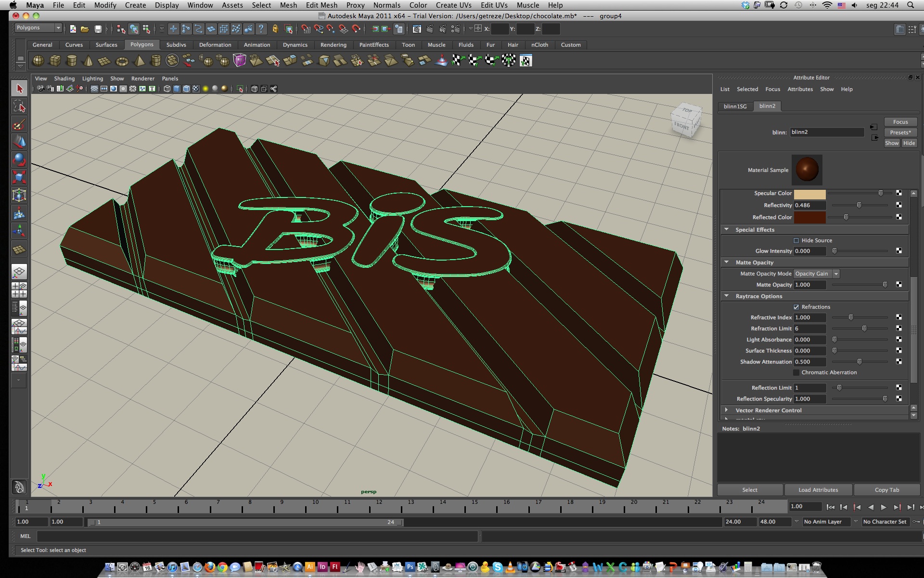Open the Matte Opacity Mode dropdown

point(816,274)
